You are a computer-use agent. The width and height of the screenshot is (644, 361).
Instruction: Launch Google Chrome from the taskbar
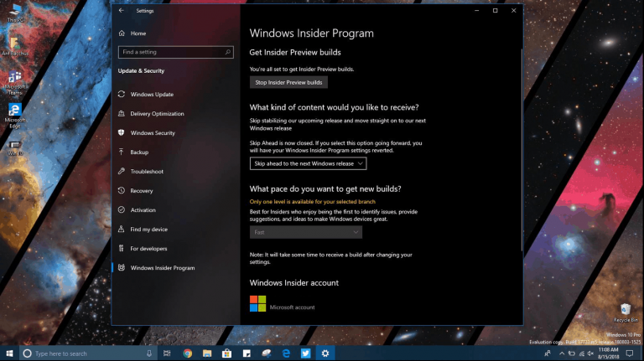(188, 353)
